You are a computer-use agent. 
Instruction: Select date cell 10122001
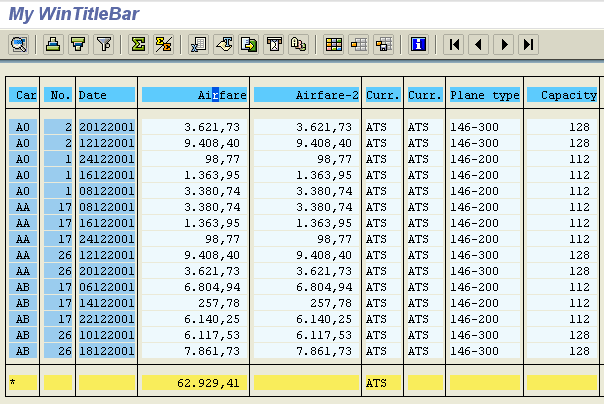pos(107,335)
